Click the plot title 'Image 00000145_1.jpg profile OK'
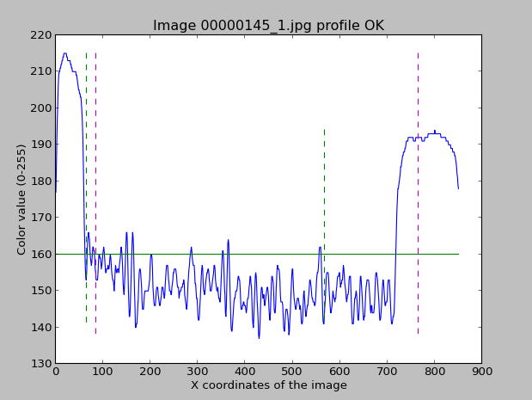This screenshot has height=400, width=532. (268, 26)
